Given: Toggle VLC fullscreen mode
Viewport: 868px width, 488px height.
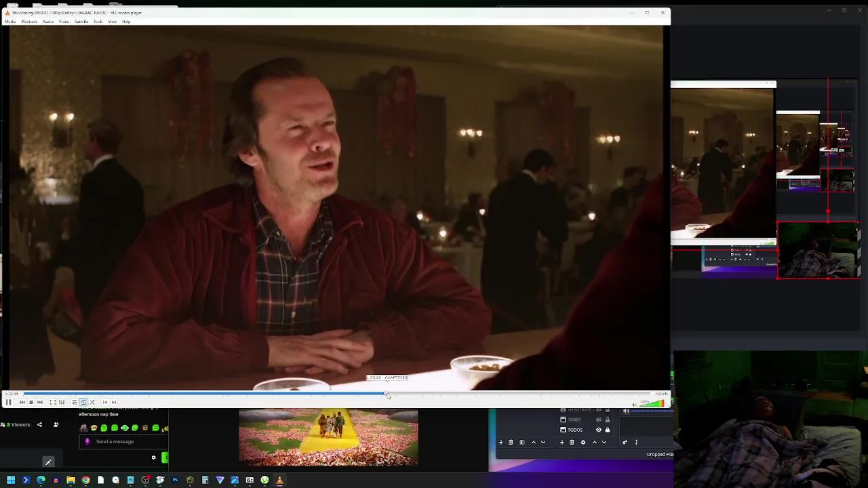Looking at the screenshot, I should (53, 402).
